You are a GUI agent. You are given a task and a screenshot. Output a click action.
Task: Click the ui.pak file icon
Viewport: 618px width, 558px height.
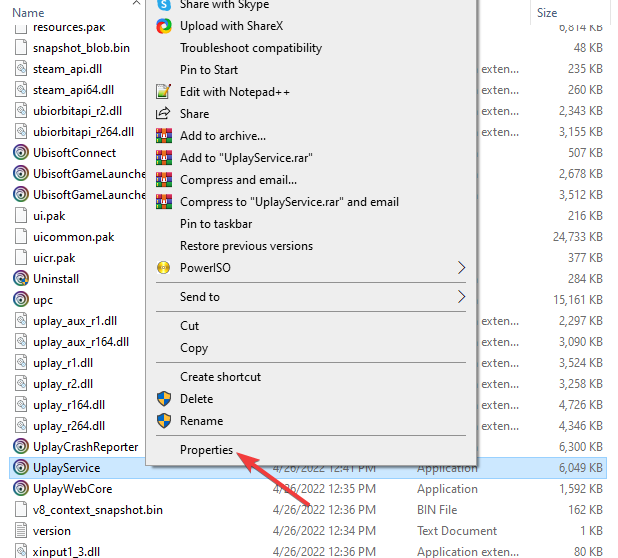tap(21, 216)
